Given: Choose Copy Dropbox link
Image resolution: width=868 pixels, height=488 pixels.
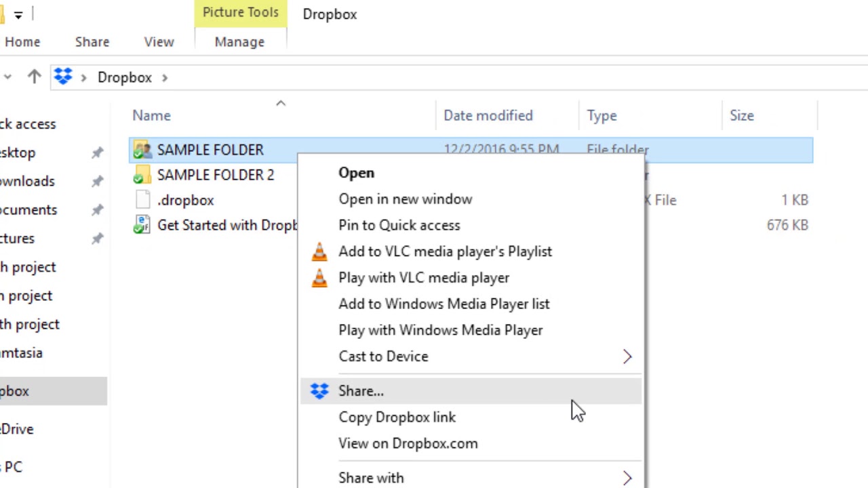Looking at the screenshot, I should 471,418.
